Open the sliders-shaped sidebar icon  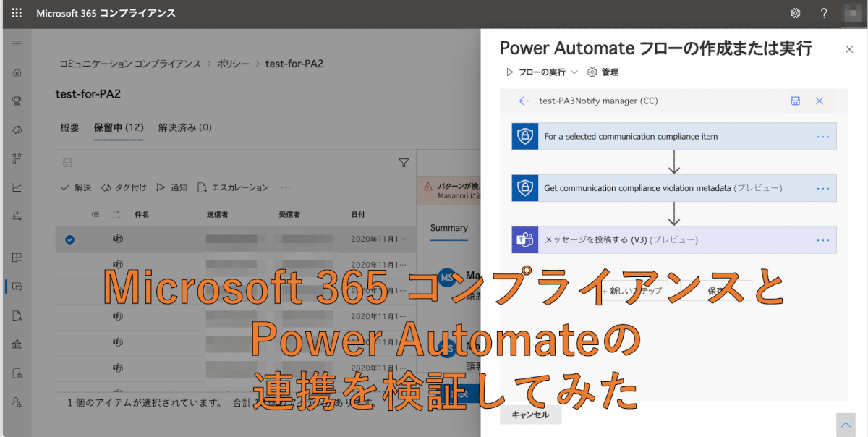click(x=17, y=216)
